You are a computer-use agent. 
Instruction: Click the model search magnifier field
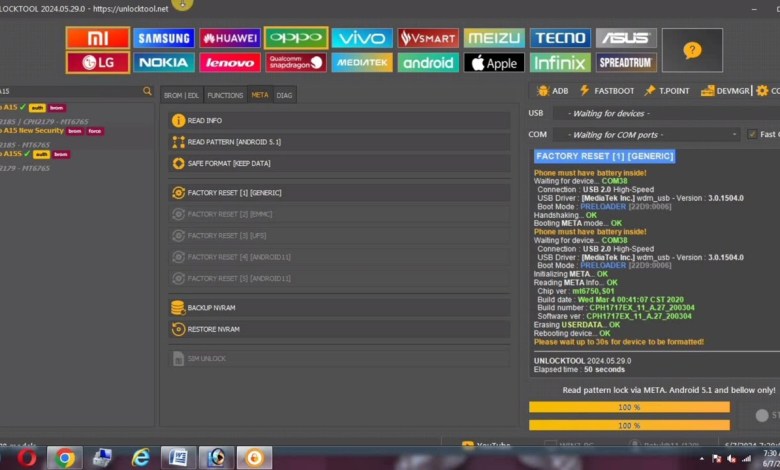(x=147, y=91)
